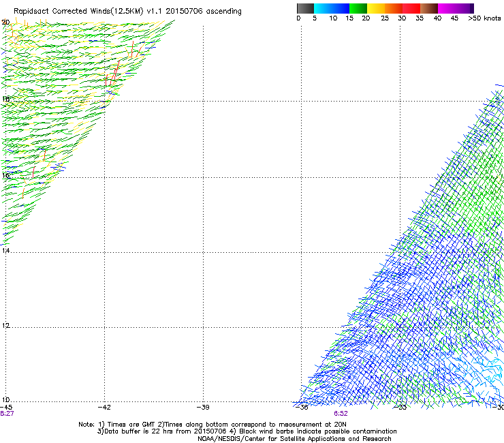504x443 pixels.
Task: Click the orange 25-30 knots legend segment
Action: [x=394, y=8]
